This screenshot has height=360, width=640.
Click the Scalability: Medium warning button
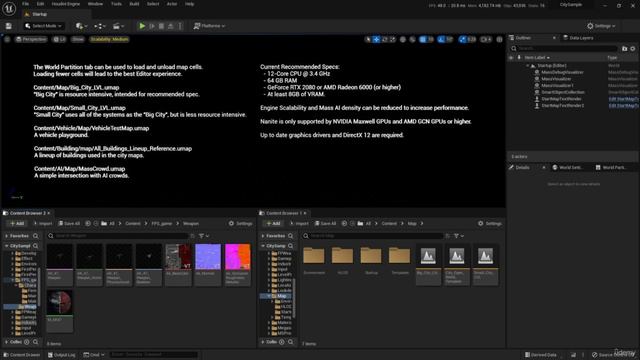click(109, 39)
